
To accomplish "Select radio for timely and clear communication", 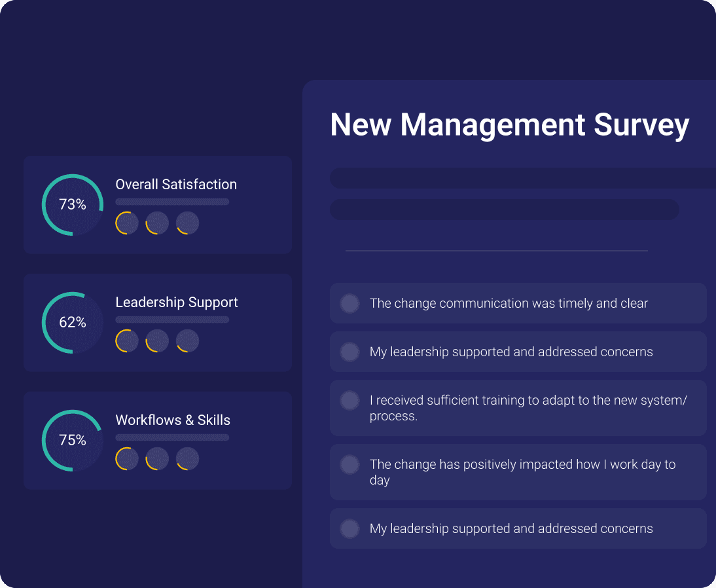I will click(349, 303).
